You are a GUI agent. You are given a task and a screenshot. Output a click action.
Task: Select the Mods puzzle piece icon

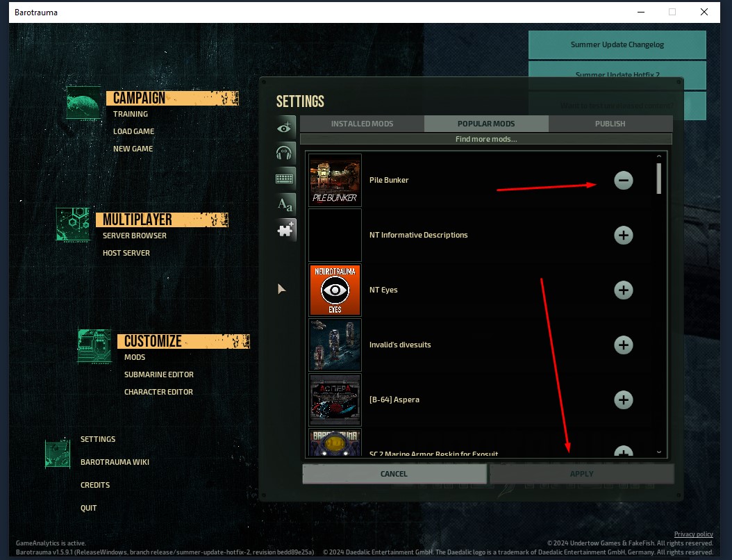tap(285, 230)
